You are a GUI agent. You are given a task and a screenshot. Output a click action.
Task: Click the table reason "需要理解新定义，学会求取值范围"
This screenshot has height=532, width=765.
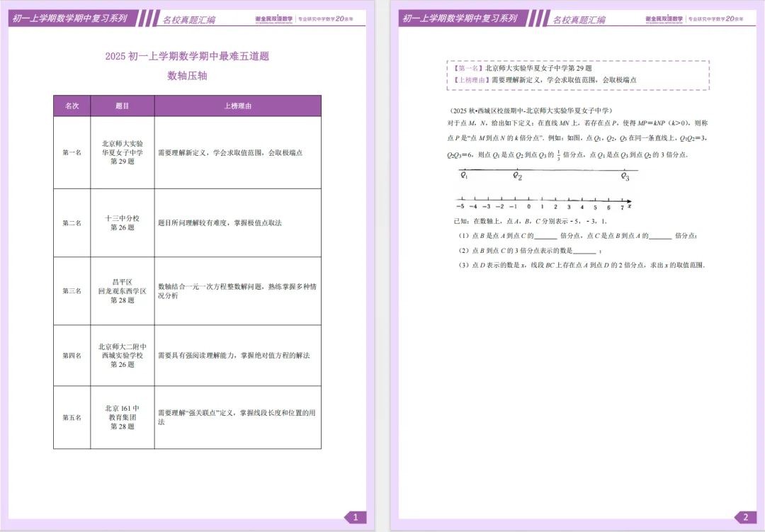click(x=230, y=153)
